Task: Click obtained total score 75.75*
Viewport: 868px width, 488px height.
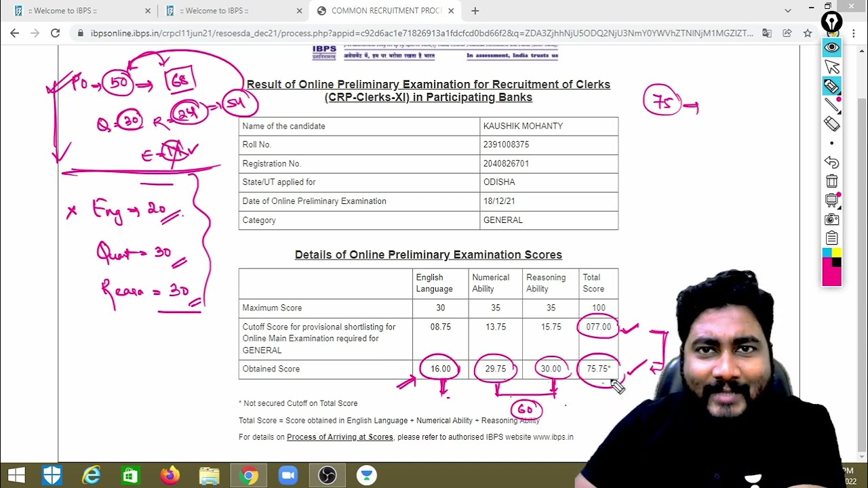Action: 599,369
